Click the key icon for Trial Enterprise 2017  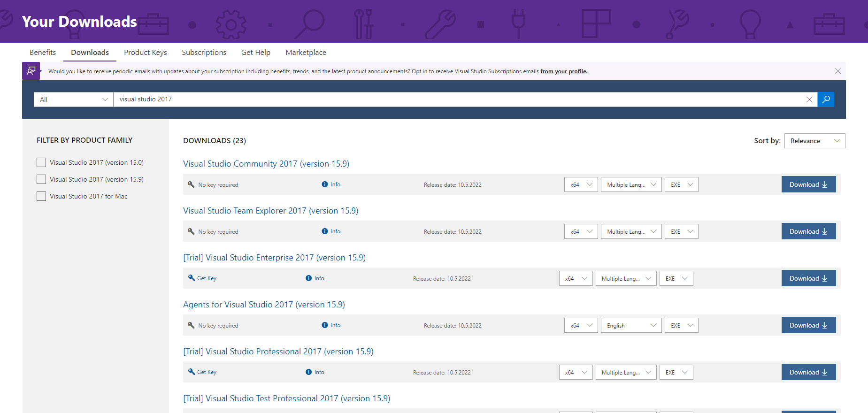pos(191,278)
